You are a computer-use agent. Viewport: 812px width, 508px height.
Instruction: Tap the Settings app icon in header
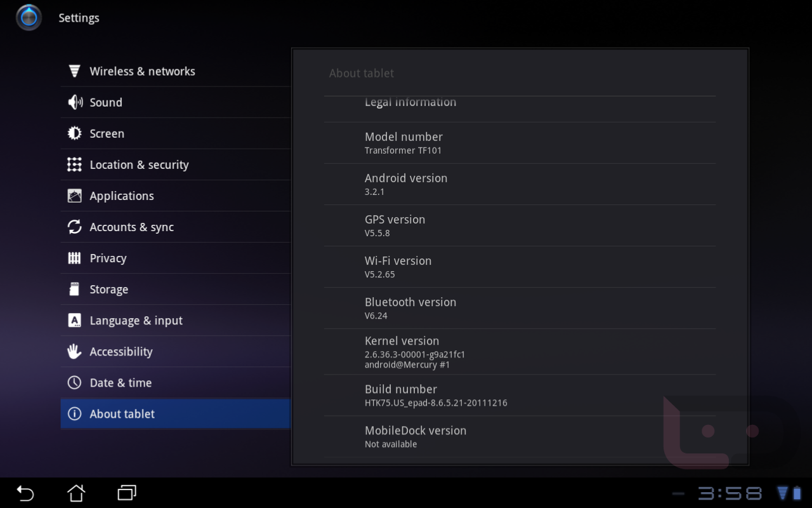point(29,18)
